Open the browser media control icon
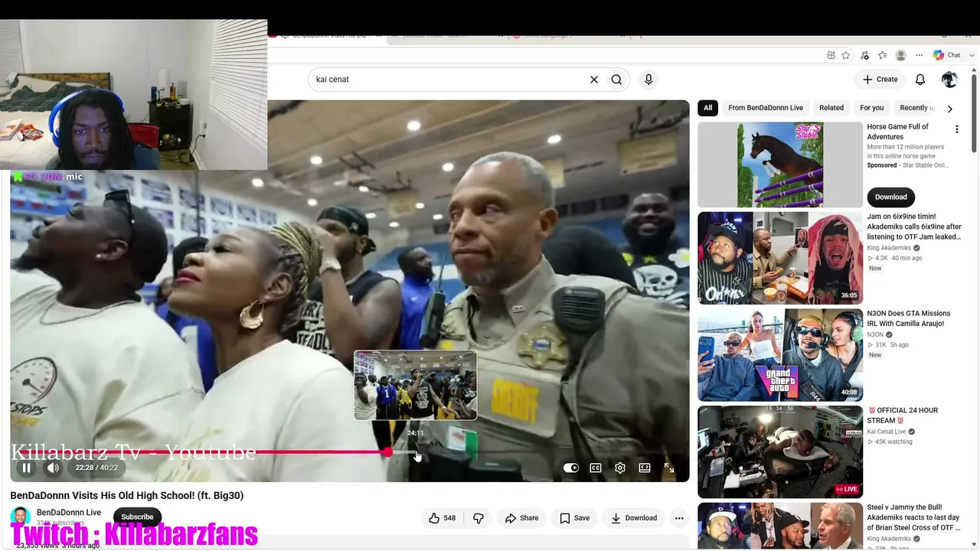The height and width of the screenshot is (551, 980). tap(864, 55)
